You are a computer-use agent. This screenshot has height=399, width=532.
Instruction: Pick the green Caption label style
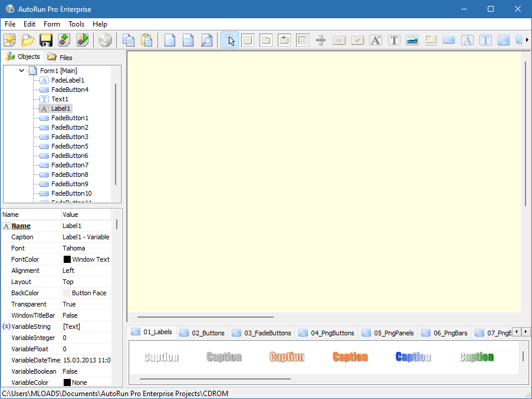tap(477, 357)
